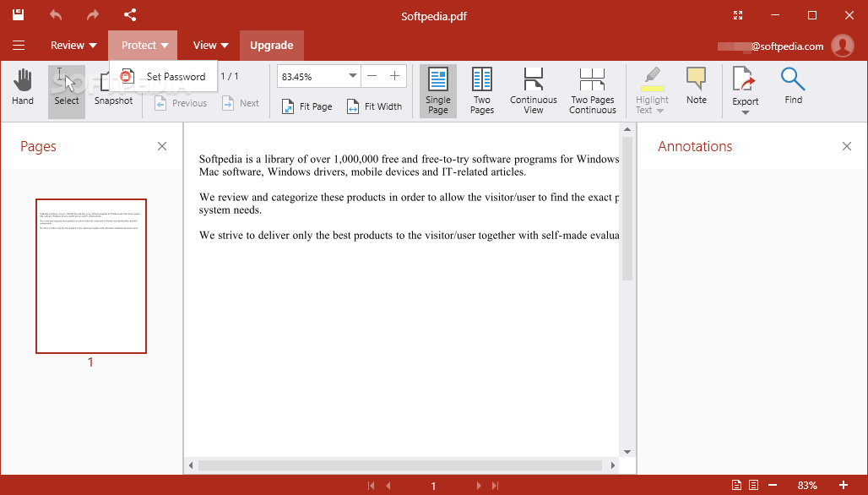Click horizontal scrollbar left arrow
868x495 pixels.
point(191,465)
